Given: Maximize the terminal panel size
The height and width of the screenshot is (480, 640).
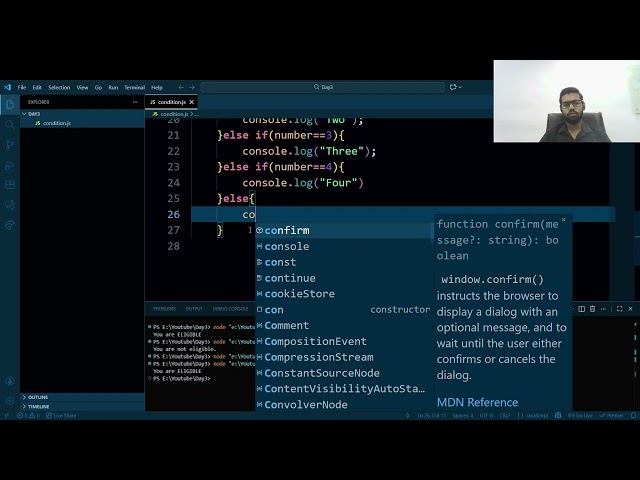Looking at the screenshot, I should (x=620, y=309).
